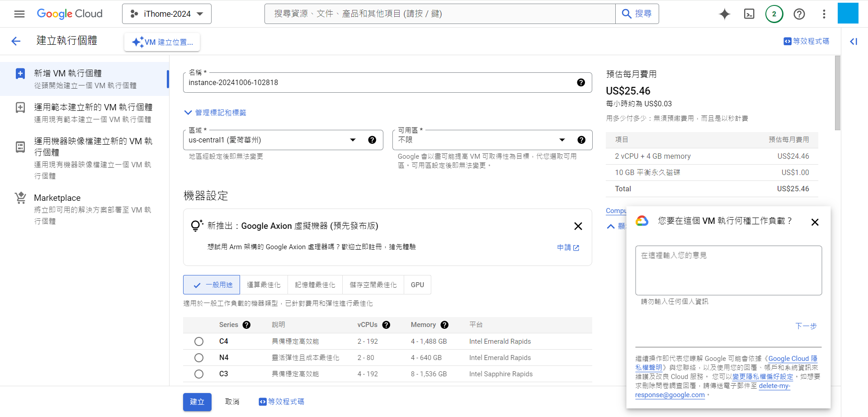Switch to memory-optimized machine tab
868x417 pixels.
pyautogui.click(x=315, y=285)
